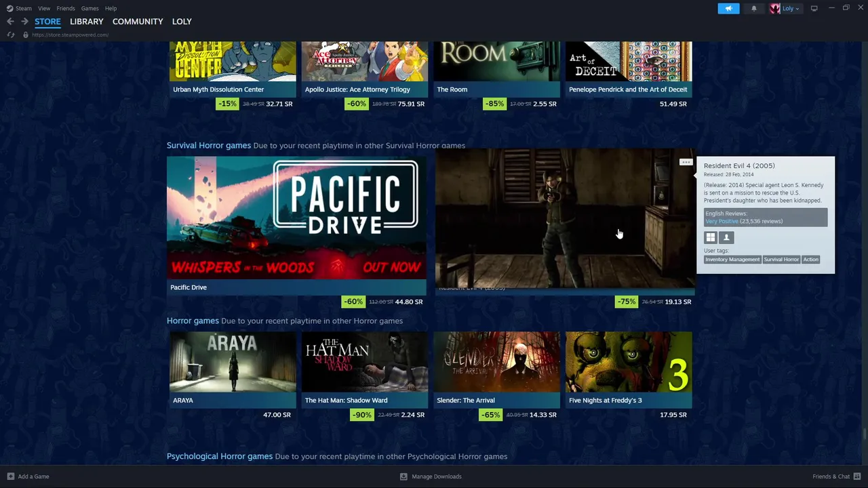Click the Inventory Management user tag

tap(732, 260)
